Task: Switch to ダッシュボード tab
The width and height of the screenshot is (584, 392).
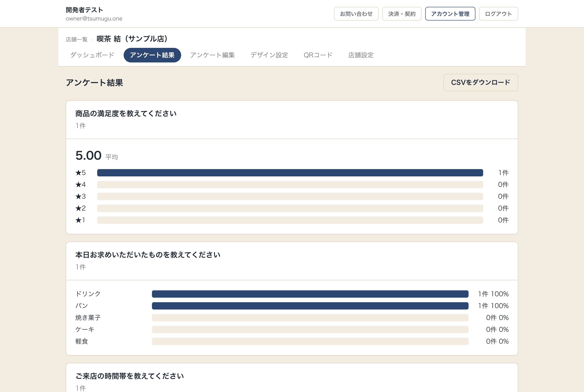Action: pos(92,55)
